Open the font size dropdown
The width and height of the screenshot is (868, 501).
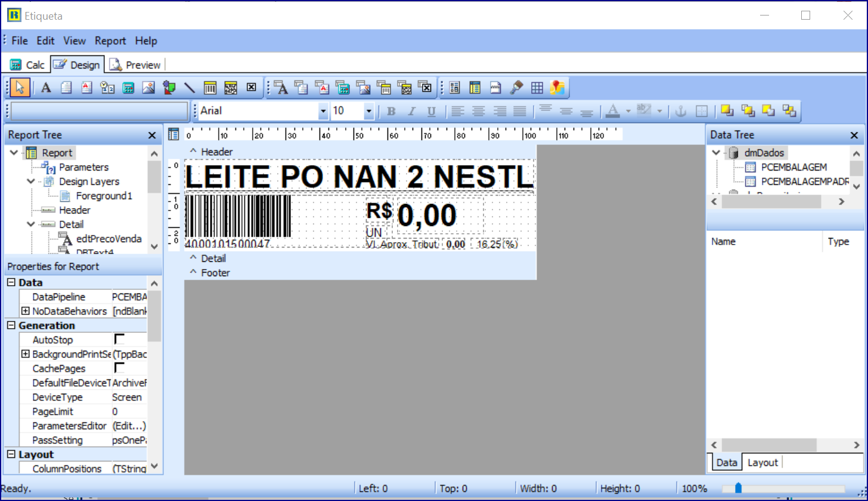[x=368, y=111]
